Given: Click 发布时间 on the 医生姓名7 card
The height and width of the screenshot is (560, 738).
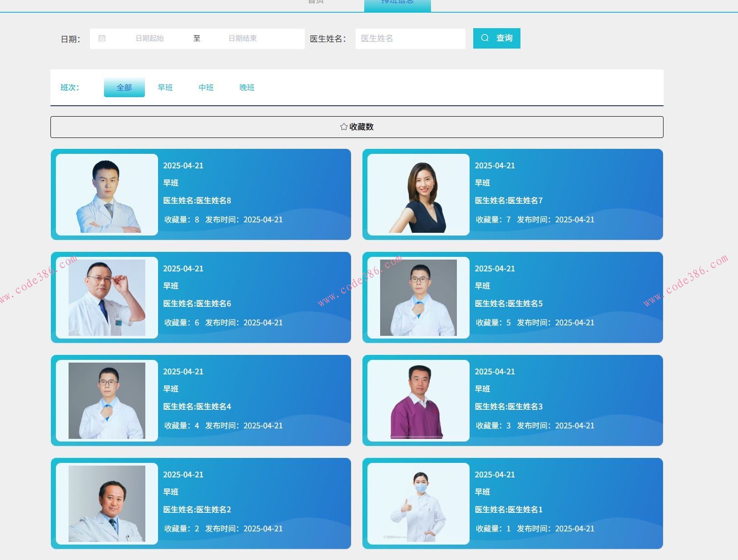Looking at the screenshot, I should [x=555, y=220].
